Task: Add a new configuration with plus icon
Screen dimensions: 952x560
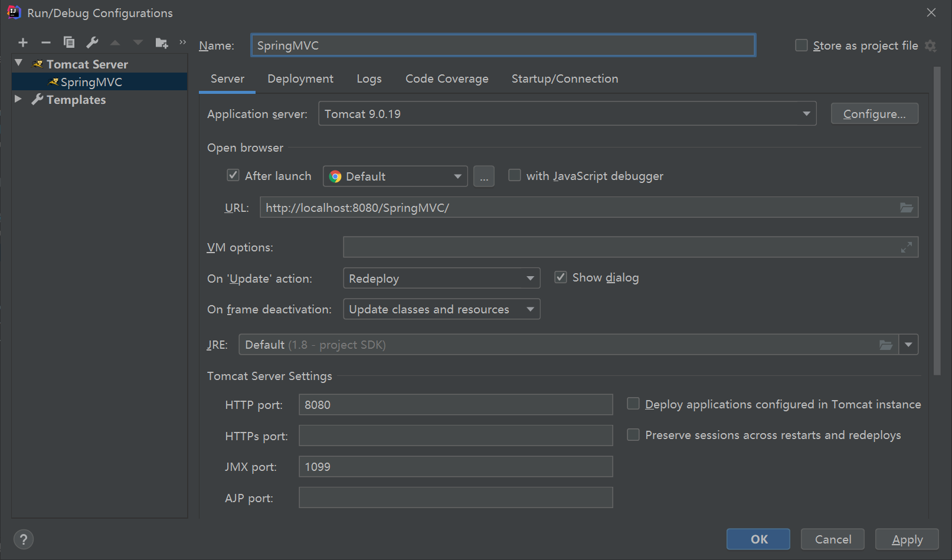Action: (x=23, y=42)
